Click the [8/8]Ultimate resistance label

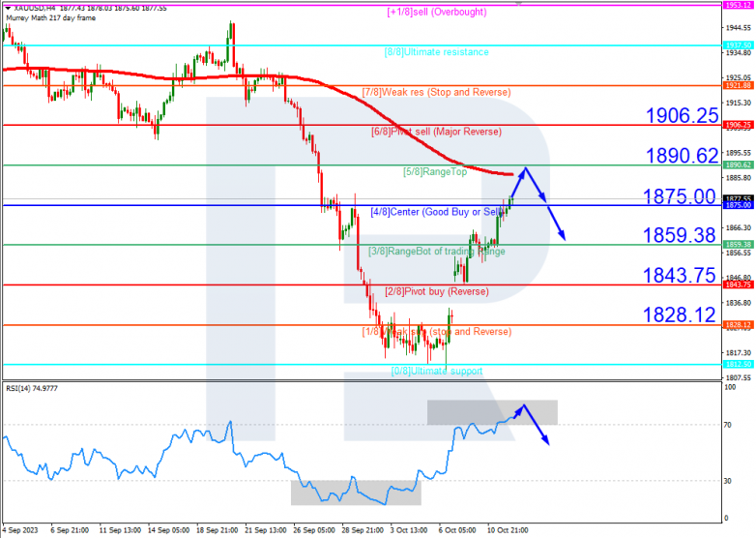point(436,52)
